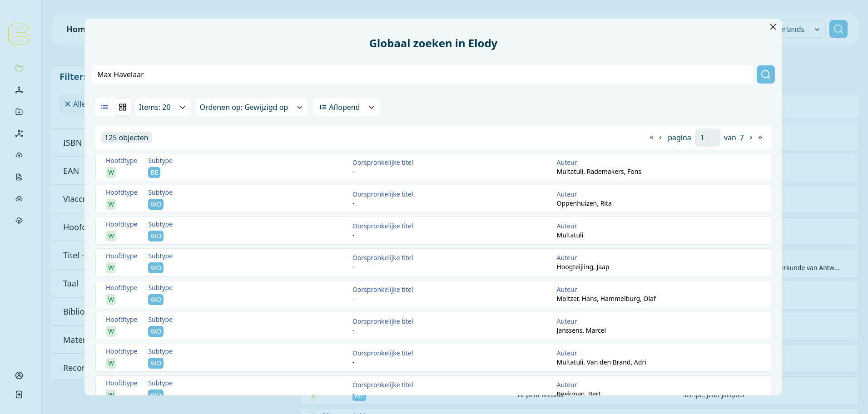
Task: Open the user account icon in sidebar
Action: click(19, 375)
